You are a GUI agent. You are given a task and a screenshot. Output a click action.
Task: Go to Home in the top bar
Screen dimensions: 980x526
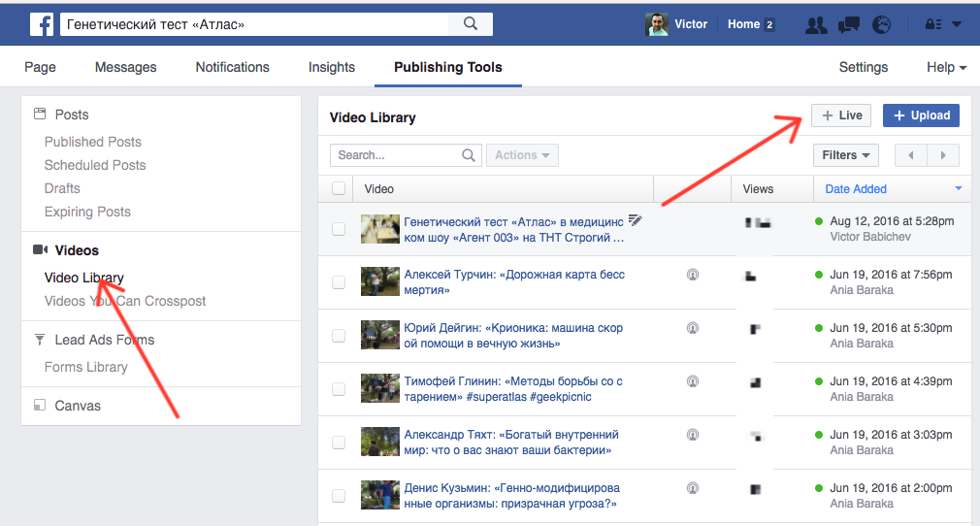[x=744, y=24]
